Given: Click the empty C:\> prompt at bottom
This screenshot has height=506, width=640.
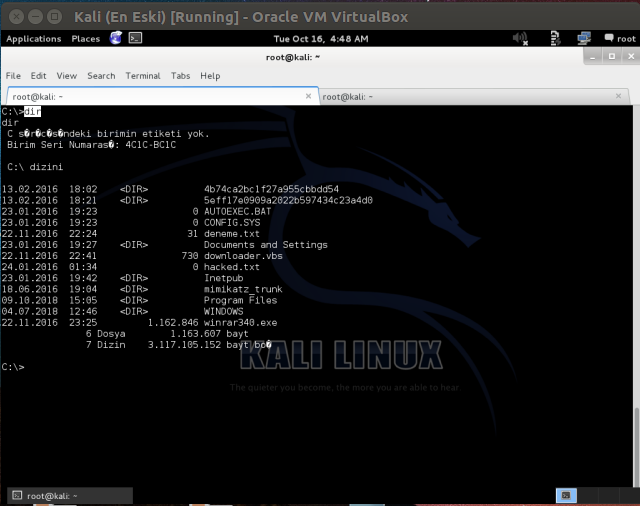Looking at the screenshot, I should (x=13, y=367).
